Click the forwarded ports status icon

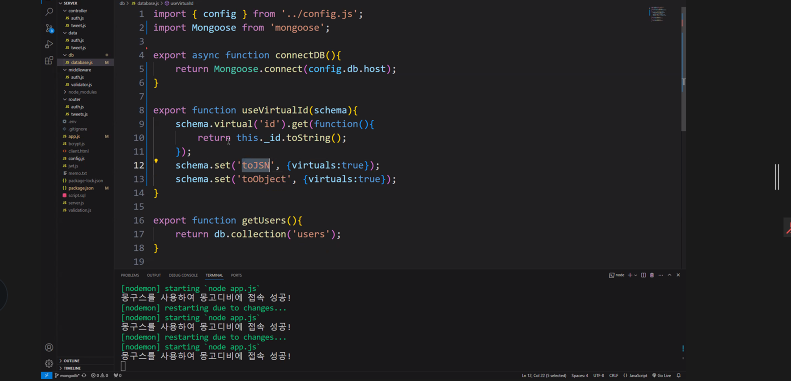click(118, 375)
